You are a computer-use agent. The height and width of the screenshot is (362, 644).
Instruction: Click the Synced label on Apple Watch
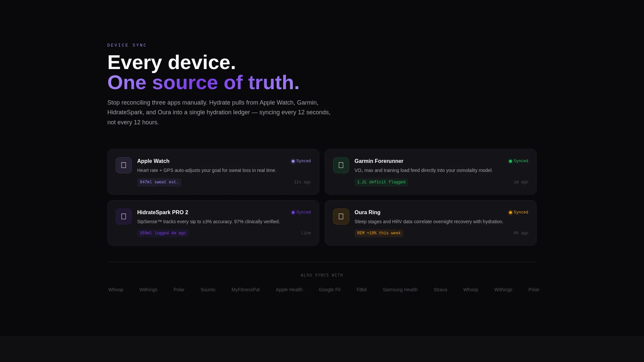point(304,161)
